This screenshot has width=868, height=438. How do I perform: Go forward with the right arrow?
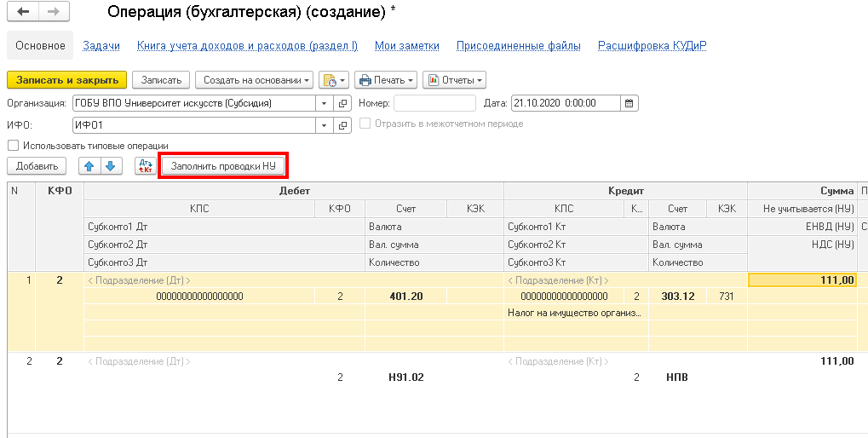click(54, 12)
